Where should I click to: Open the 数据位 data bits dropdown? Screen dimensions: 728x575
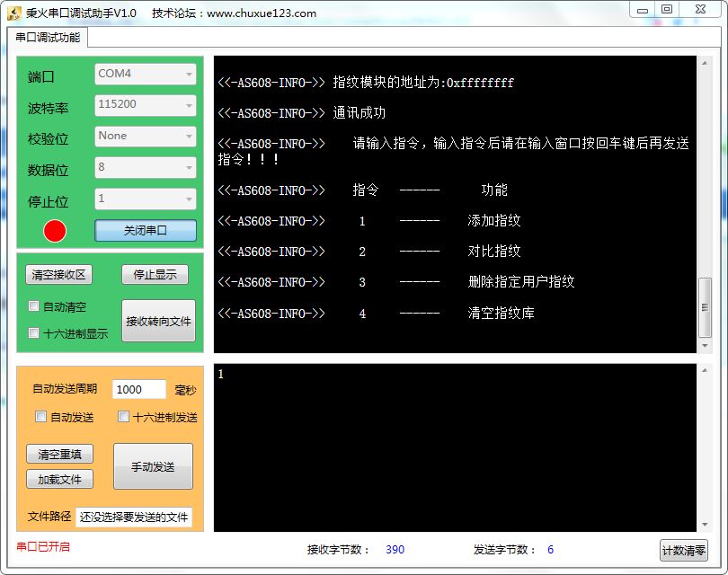click(x=146, y=168)
